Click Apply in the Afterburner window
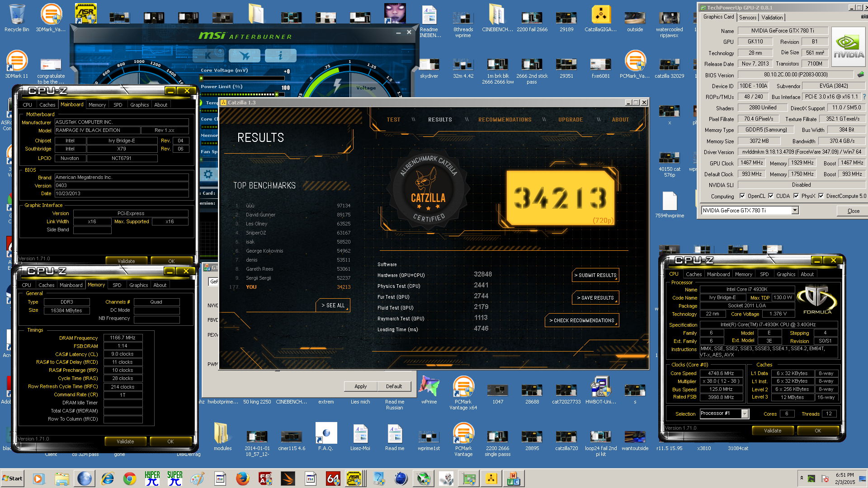Image resolution: width=868 pixels, height=488 pixels. pyautogui.click(x=360, y=386)
